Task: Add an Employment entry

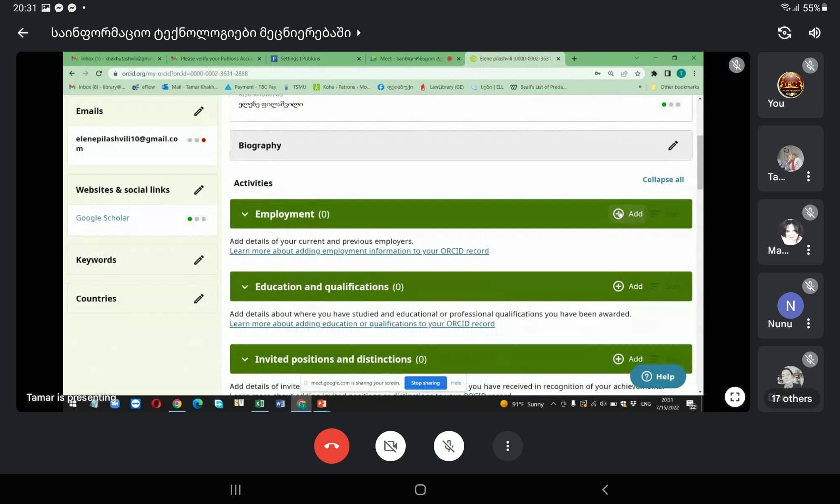Action: point(628,214)
